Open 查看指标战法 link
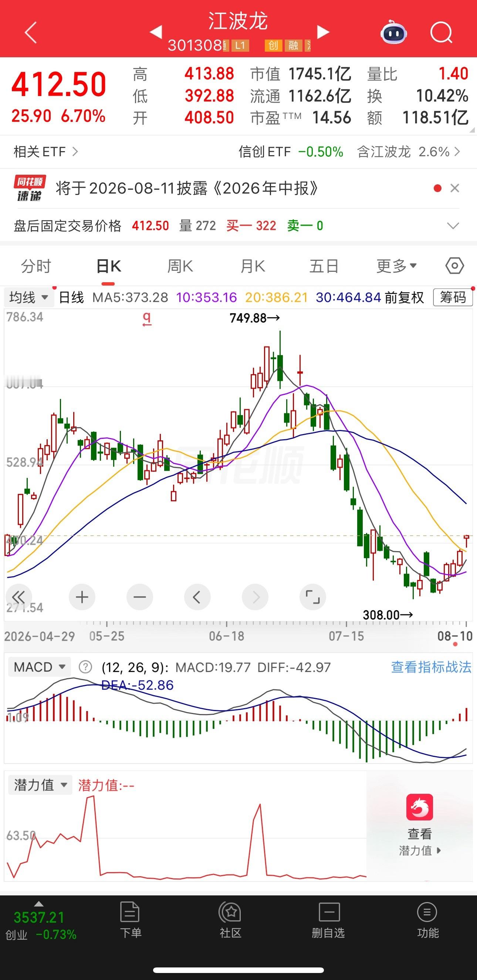477x980 pixels. coord(431,666)
